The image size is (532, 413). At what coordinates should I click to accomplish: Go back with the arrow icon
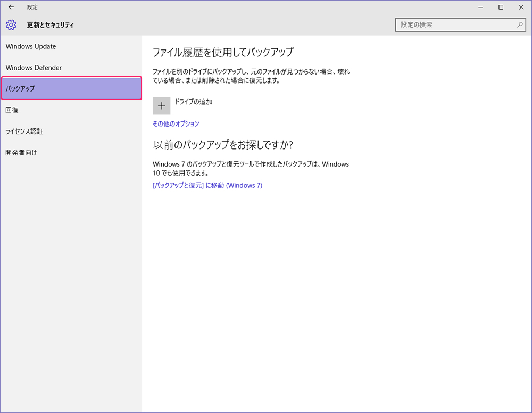click(11, 7)
